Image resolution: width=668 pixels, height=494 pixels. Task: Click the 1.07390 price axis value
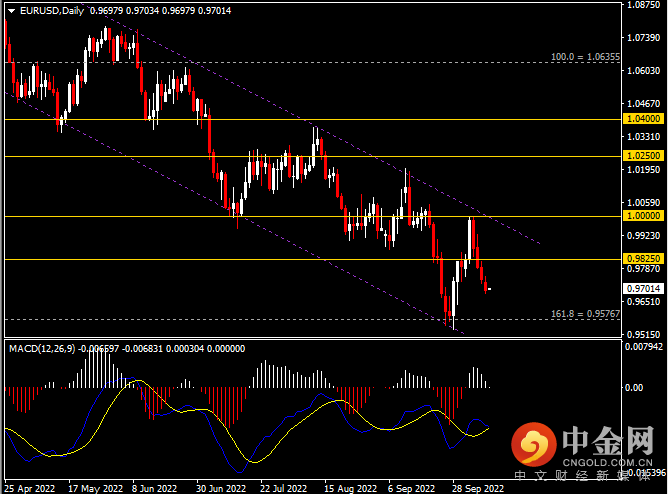643,38
